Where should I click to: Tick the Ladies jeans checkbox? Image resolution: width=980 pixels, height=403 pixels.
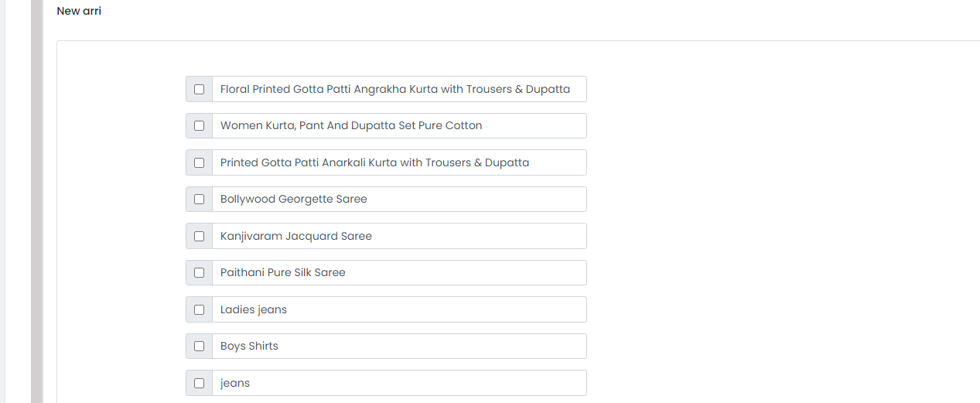click(199, 309)
